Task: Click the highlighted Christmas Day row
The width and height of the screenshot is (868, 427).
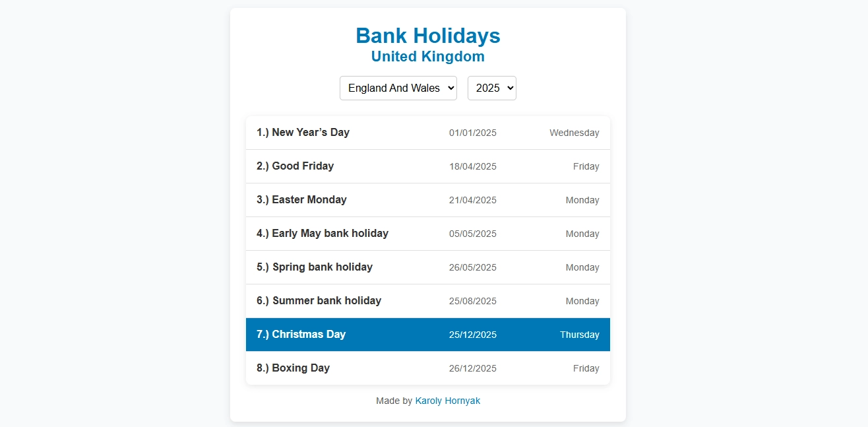Action: [x=427, y=334]
